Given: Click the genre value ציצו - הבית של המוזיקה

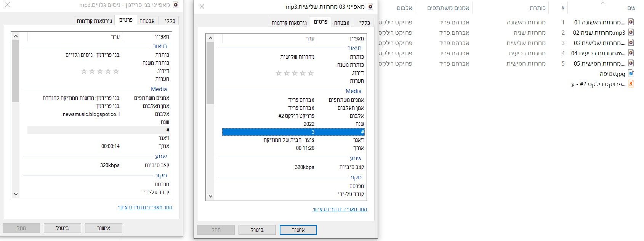Looking at the screenshot, I should [x=289, y=140].
